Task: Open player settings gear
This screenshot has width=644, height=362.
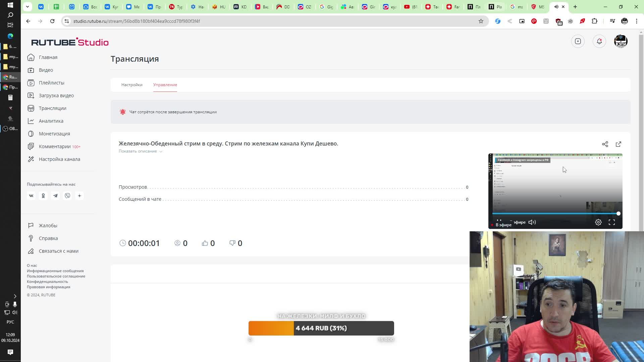Action: [598, 222]
